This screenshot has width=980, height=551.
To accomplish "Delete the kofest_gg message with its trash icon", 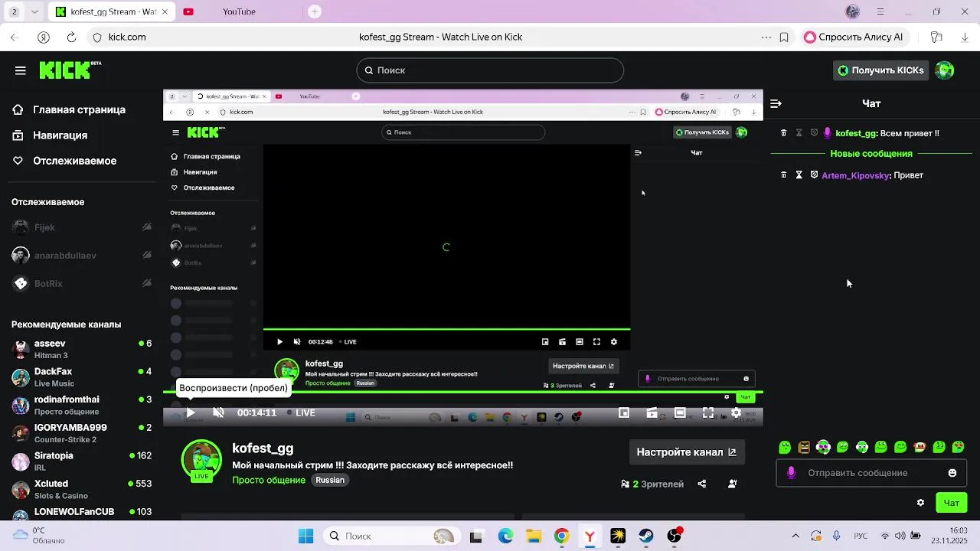I will click(x=783, y=133).
